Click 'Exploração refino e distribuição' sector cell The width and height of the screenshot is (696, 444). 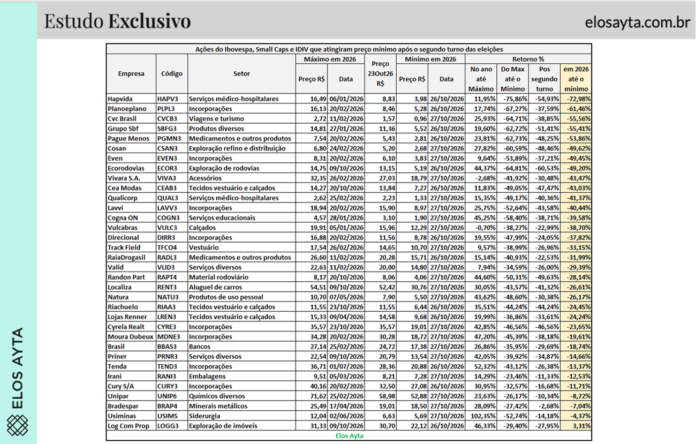click(x=241, y=148)
